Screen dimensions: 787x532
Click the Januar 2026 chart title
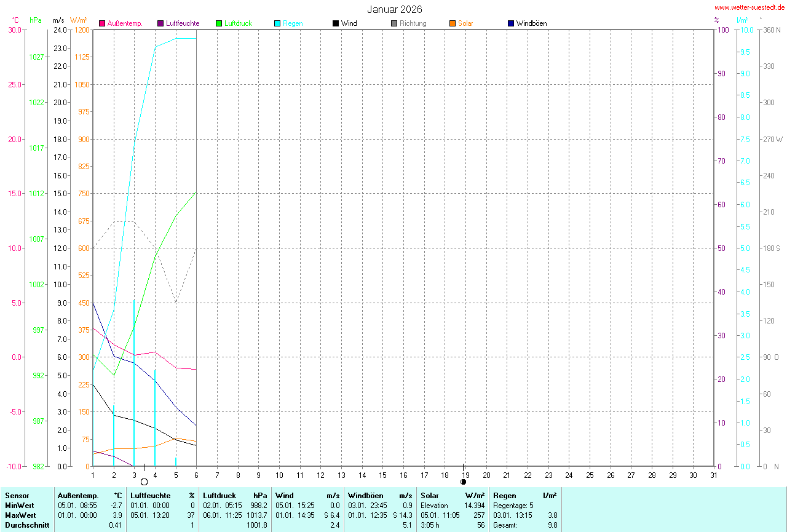395,9
